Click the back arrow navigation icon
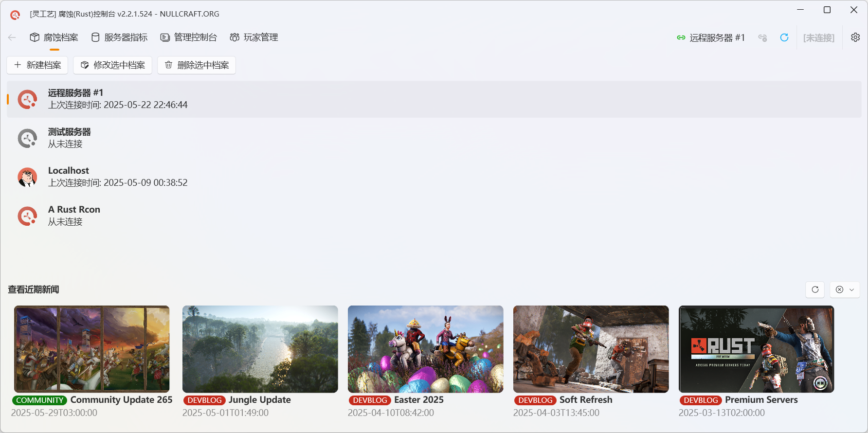The image size is (868, 433). pos(12,37)
